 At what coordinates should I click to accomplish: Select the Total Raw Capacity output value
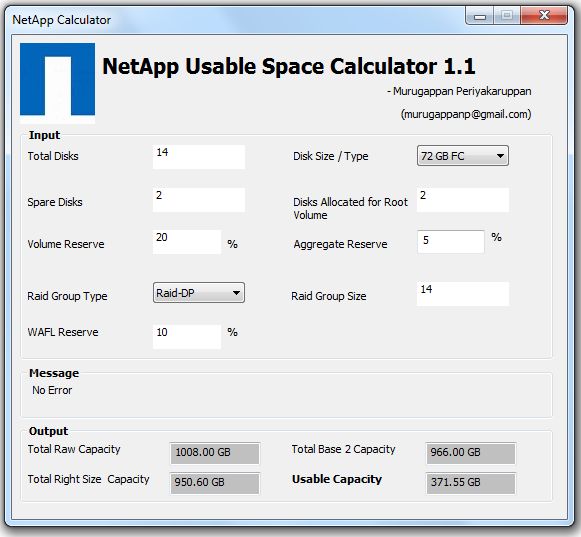pos(215,453)
